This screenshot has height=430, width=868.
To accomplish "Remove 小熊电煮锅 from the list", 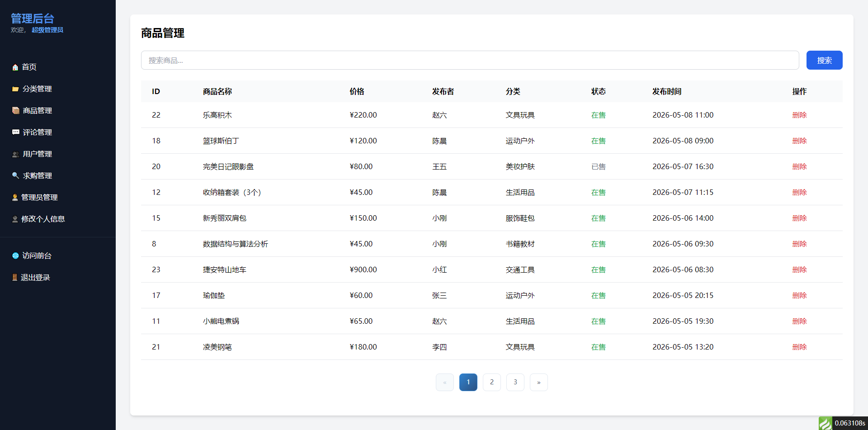I will pos(799,321).
